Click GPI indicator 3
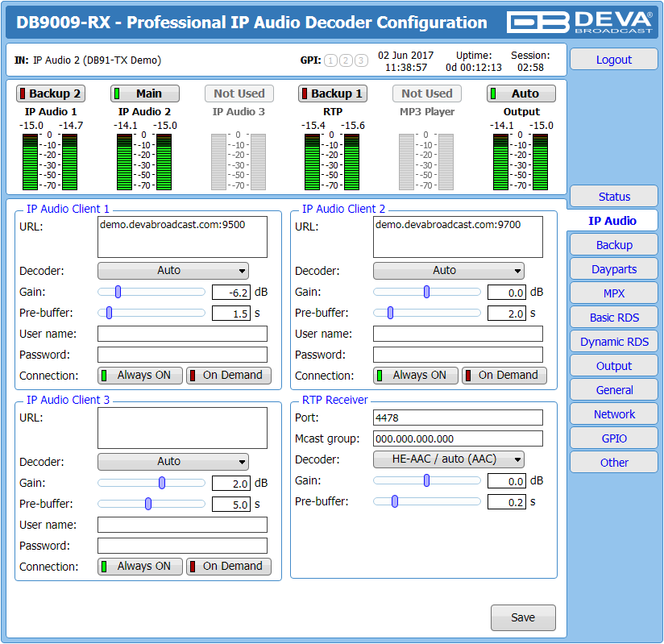Image resolution: width=664 pixels, height=644 pixels. point(361,60)
